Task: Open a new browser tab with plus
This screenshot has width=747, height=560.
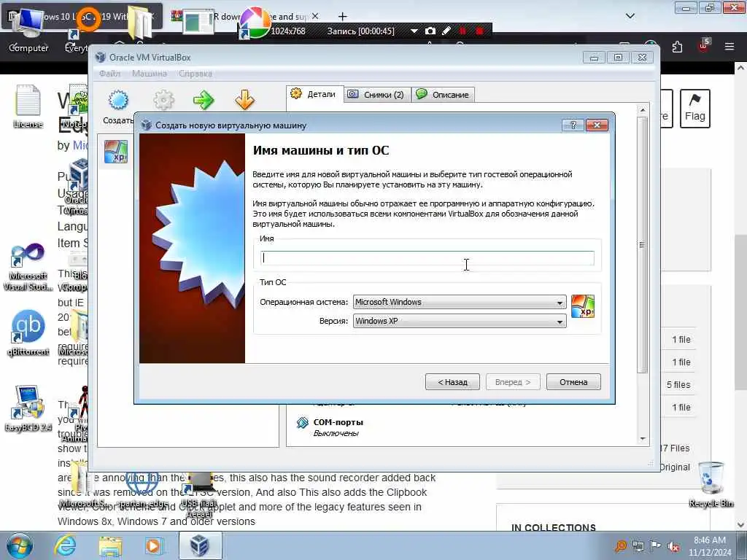Action: 343,17
